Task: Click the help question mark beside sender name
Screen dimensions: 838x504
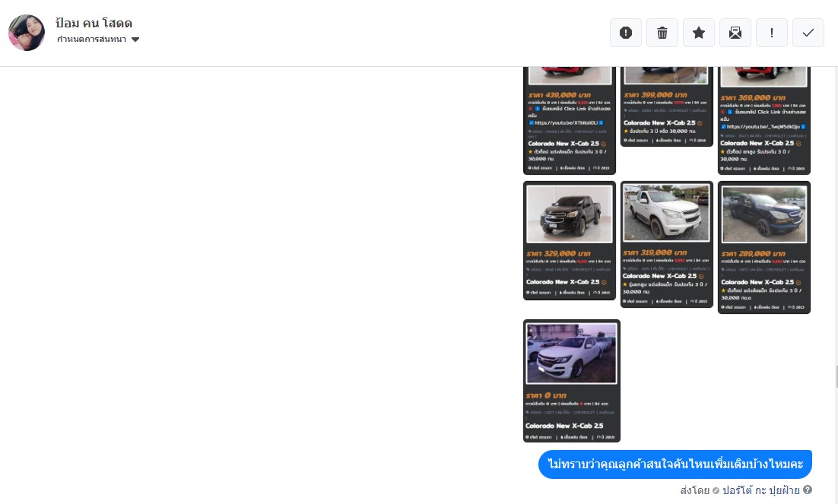Action: (x=808, y=490)
